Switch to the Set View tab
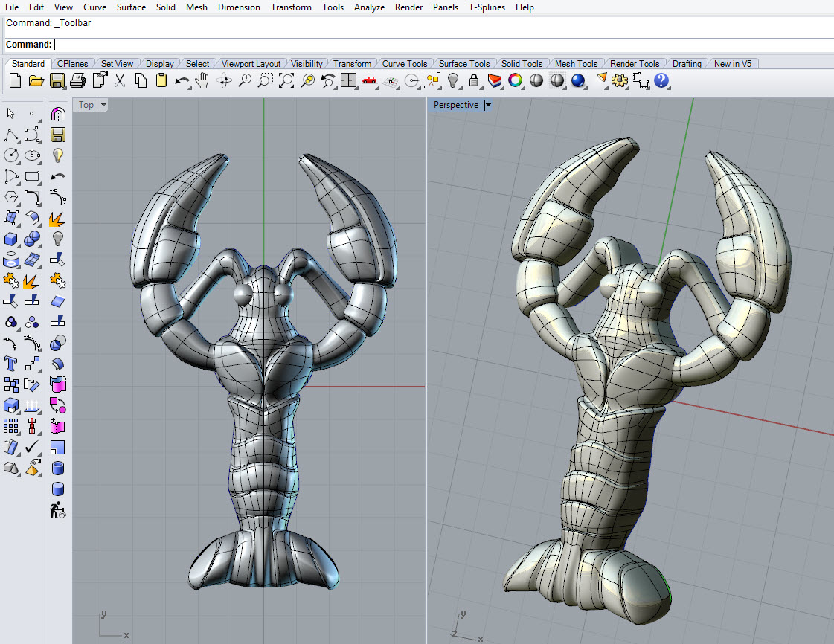Screen dimensions: 834x644 117,64
